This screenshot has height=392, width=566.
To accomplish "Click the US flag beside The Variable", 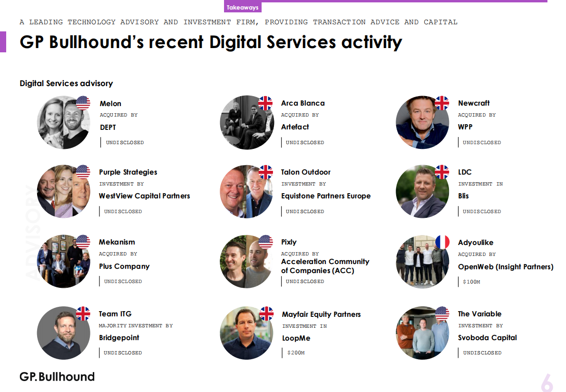I will 442,314.
